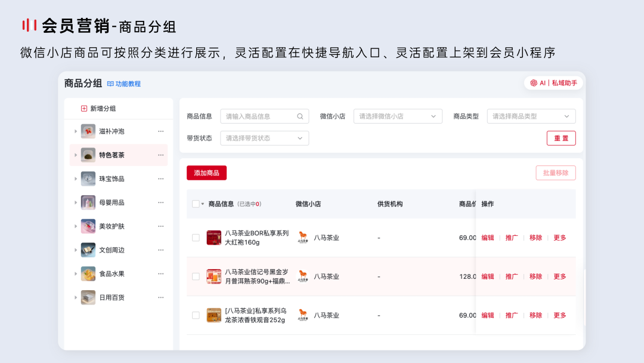This screenshot has height=363, width=644.
Task: Click the 八马茶业 horse logo in first row
Action: [302, 237]
